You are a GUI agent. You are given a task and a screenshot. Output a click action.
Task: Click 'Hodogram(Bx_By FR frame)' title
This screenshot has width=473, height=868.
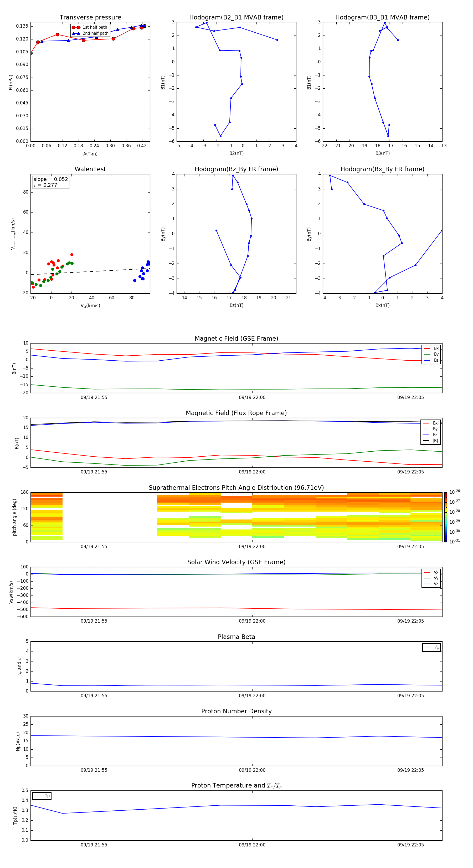[x=382, y=169]
